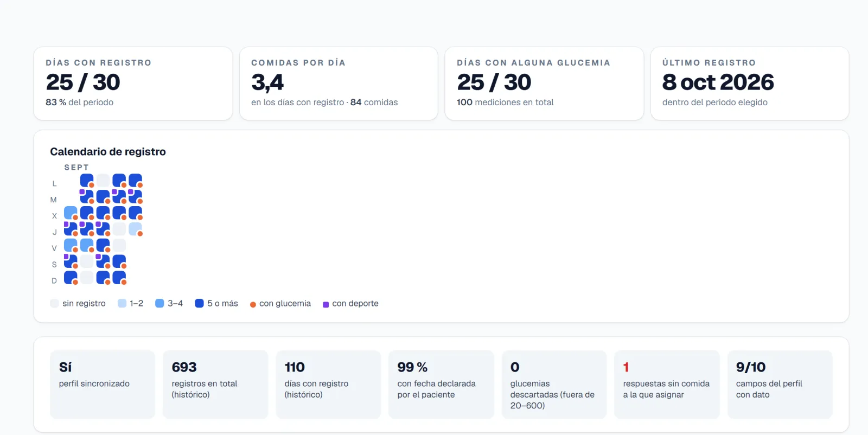
Task: Click the 'L' weekday row label
Action: 54,184
